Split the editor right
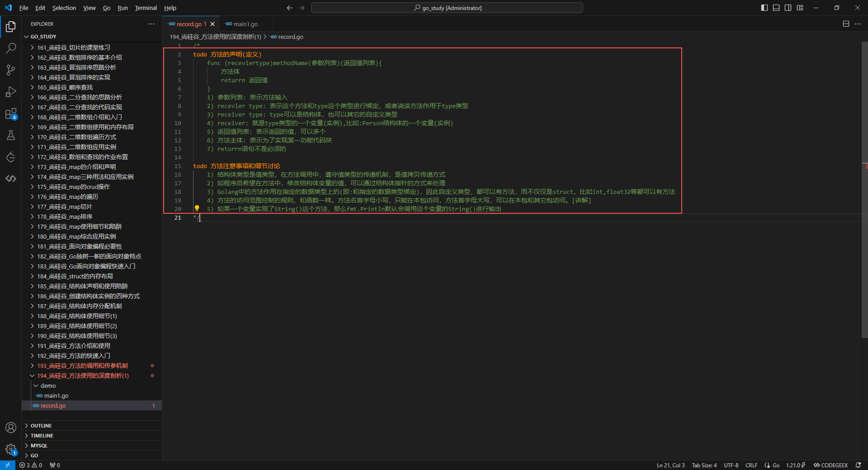Image resolution: width=868 pixels, height=470 pixels. click(846, 24)
